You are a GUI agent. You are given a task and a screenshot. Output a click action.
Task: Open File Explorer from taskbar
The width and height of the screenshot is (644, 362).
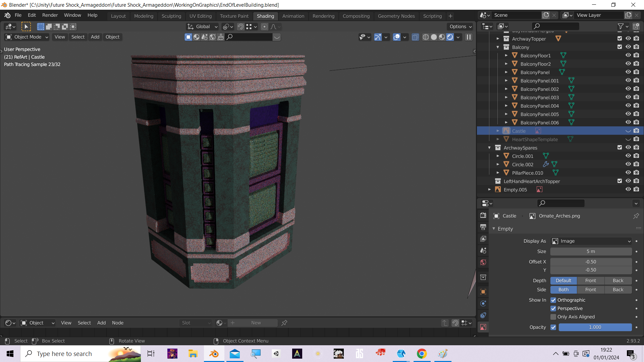pyautogui.click(x=193, y=354)
